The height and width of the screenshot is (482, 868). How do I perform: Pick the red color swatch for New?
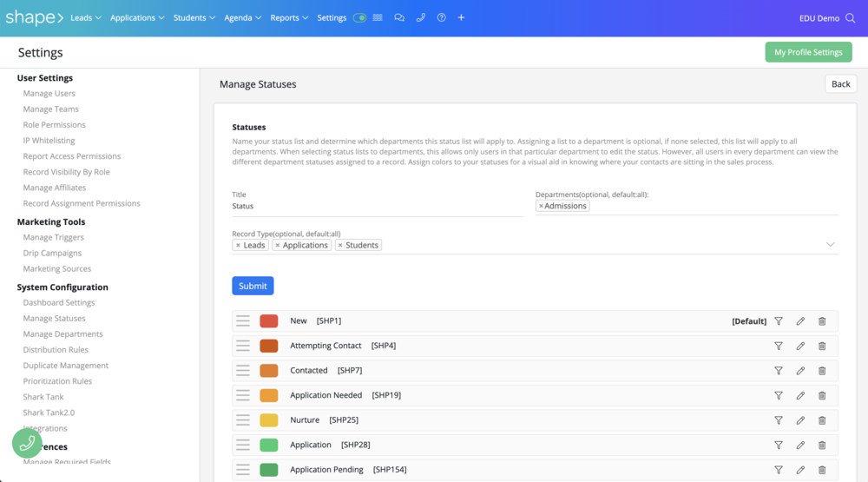269,320
